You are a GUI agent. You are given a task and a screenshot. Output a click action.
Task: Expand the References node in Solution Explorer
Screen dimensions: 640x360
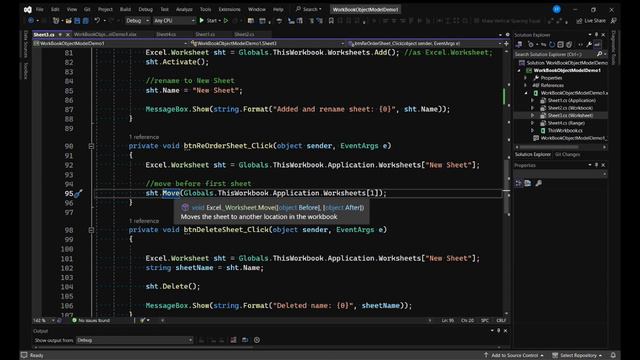click(526, 85)
